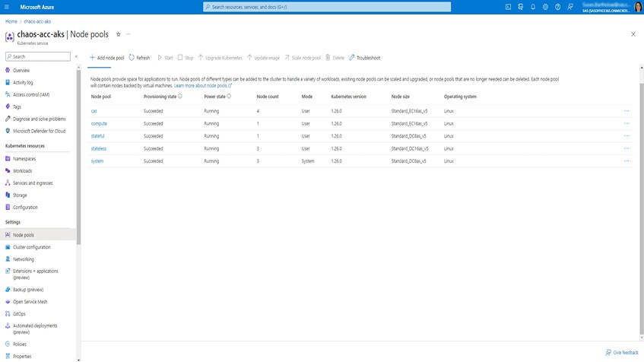Open the stateless node pool
Viewport: 644px width, 362px height.
[99, 149]
